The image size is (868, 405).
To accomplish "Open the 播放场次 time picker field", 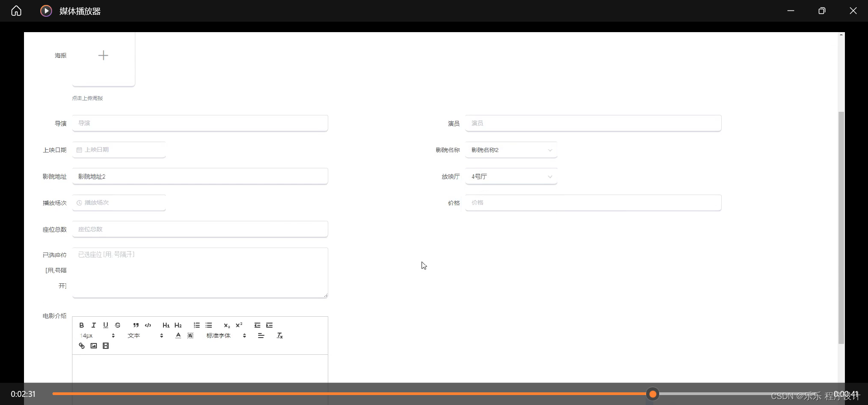I will coord(119,203).
